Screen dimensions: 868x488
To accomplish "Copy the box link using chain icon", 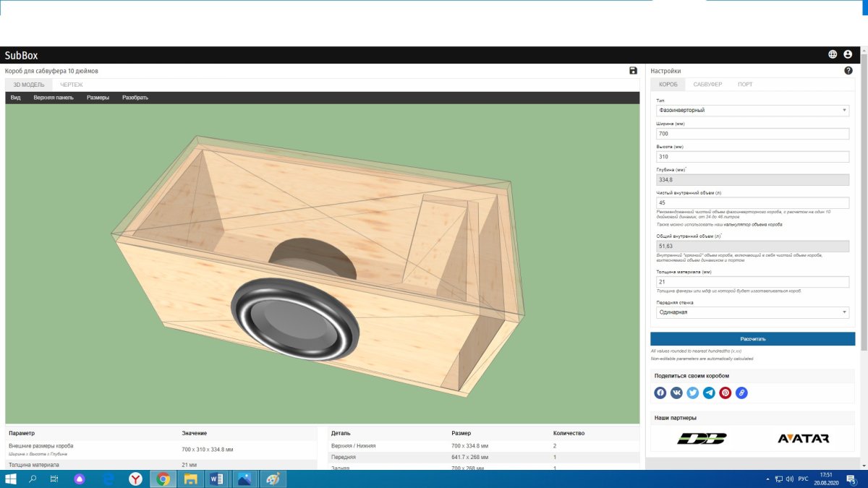I will pyautogui.click(x=741, y=393).
